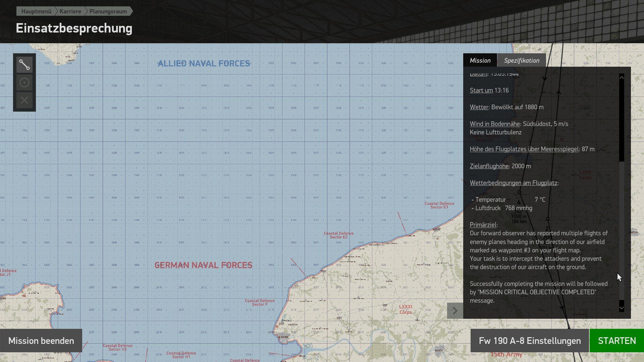The image size is (644, 362).
Task: Click the center-on-target circle icon
Action: 24,82
